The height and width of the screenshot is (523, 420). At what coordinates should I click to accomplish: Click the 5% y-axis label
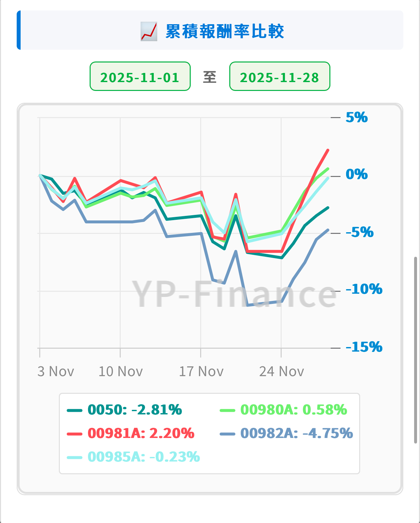[x=357, y=117]
